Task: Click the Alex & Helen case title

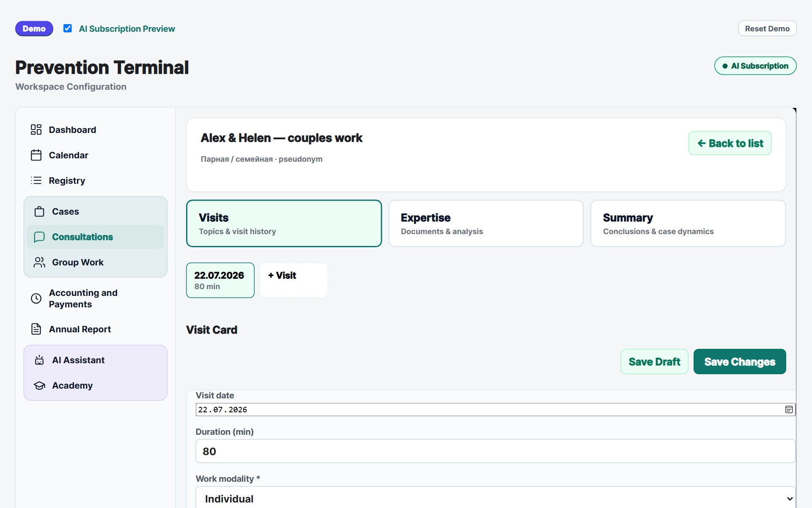Action: (x=281, y=138)
